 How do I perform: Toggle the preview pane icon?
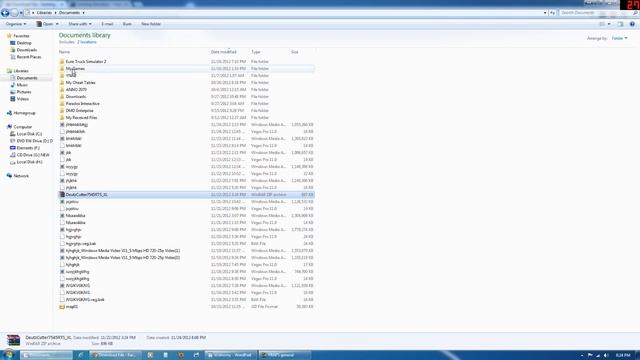click(x=620, y=24)
